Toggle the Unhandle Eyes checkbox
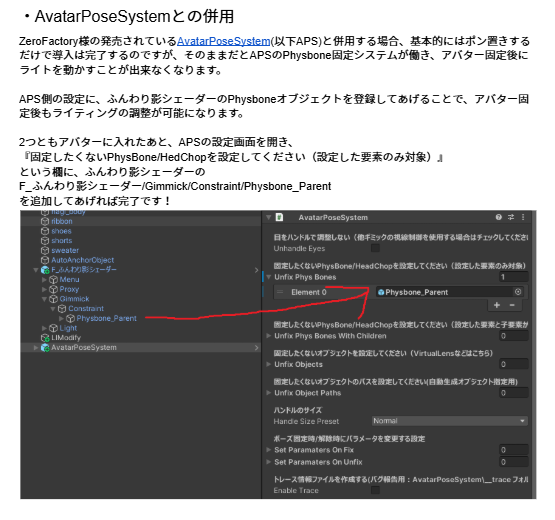Image resolution: width=555 pixels, height=520 pixels. point(375,248)
